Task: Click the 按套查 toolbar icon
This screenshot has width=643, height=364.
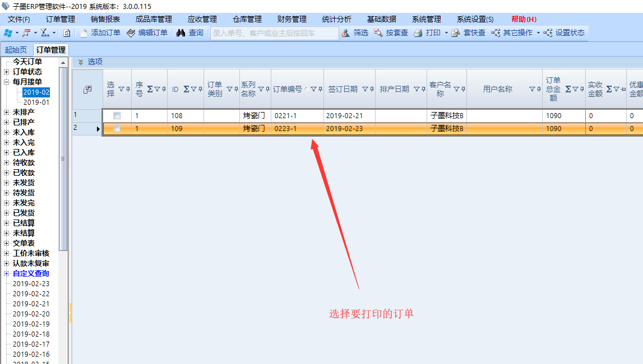Action: coord(378,33)
